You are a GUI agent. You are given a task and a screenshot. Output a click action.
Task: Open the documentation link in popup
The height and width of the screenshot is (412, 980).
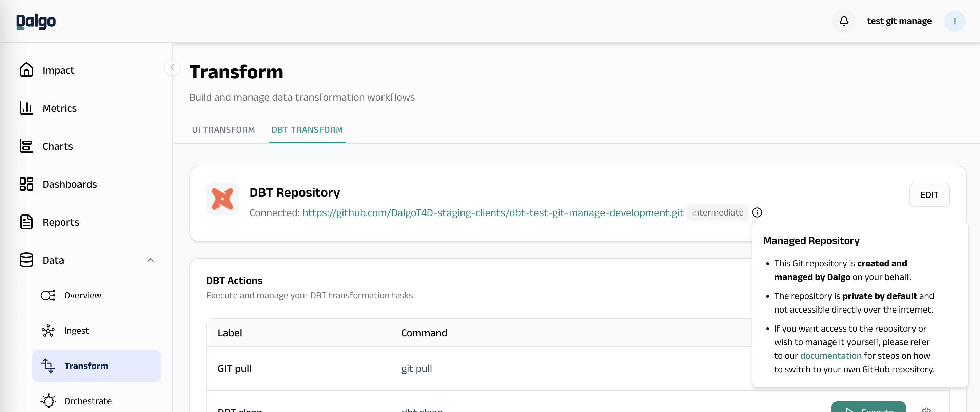[830, 356]
